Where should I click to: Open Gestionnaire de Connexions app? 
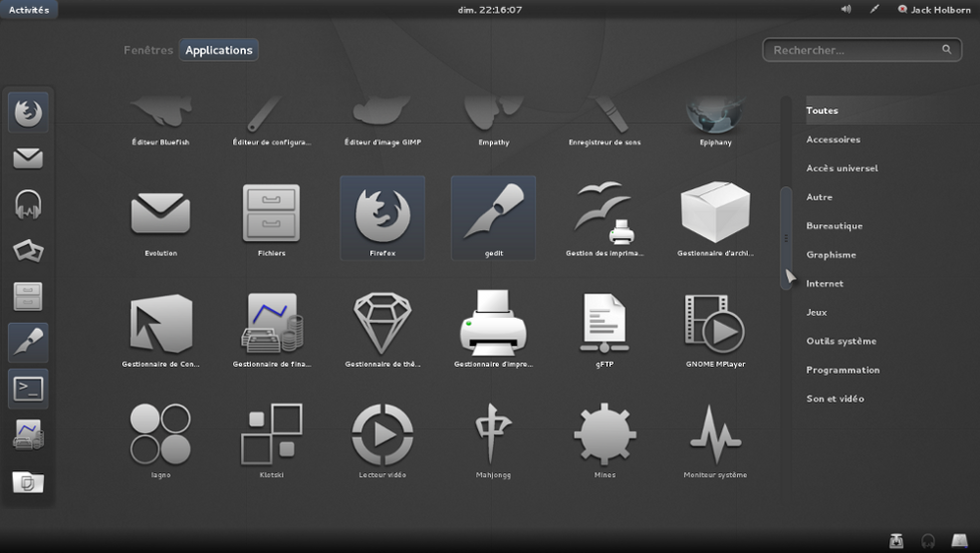(160, 329)
